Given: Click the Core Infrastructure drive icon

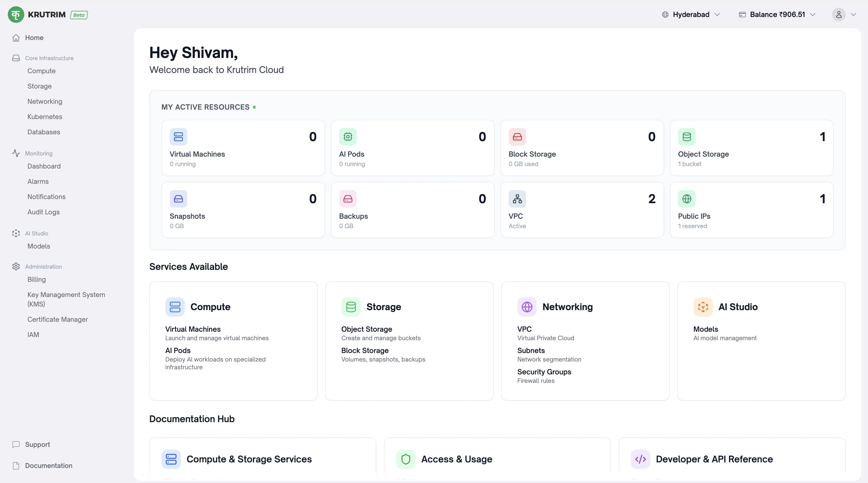Looking at the screenshot, I should (16, 58).
